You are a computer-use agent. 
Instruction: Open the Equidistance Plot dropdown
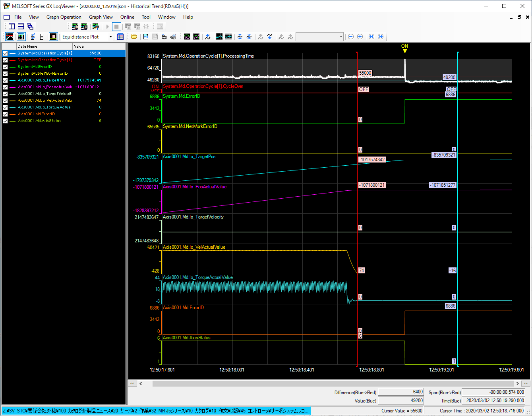click(110, 37)
